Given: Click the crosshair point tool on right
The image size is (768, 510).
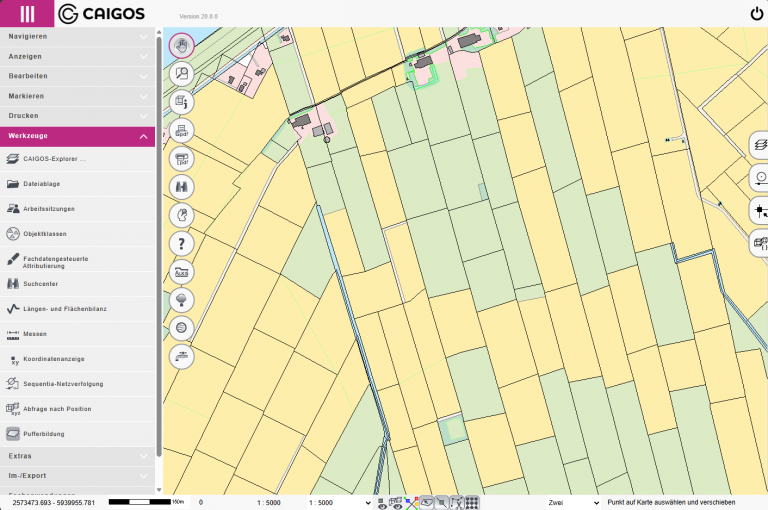Looking at the screenshot, I should click(x=760, y=211).
